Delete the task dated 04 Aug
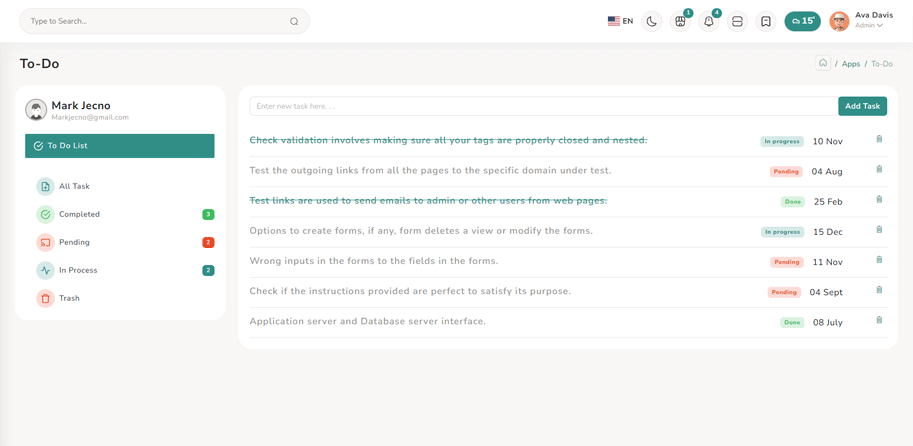 click(879, 170)
